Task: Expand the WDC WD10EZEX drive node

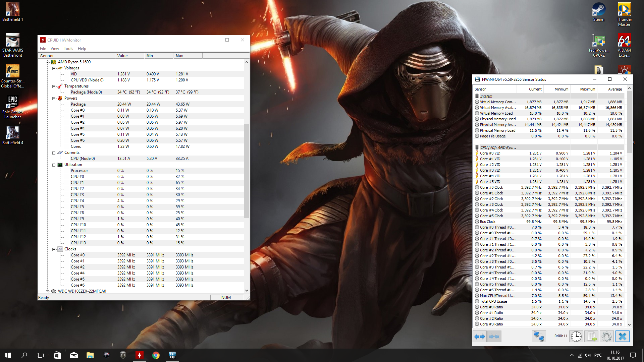Action: (x=48, y=291)
